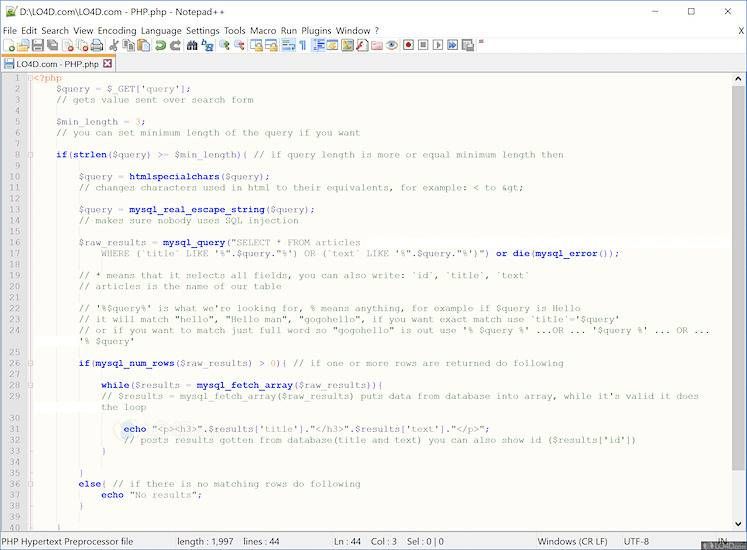
Task: Click UTF-8 encoding in status bar
Action: coord(636,541)
